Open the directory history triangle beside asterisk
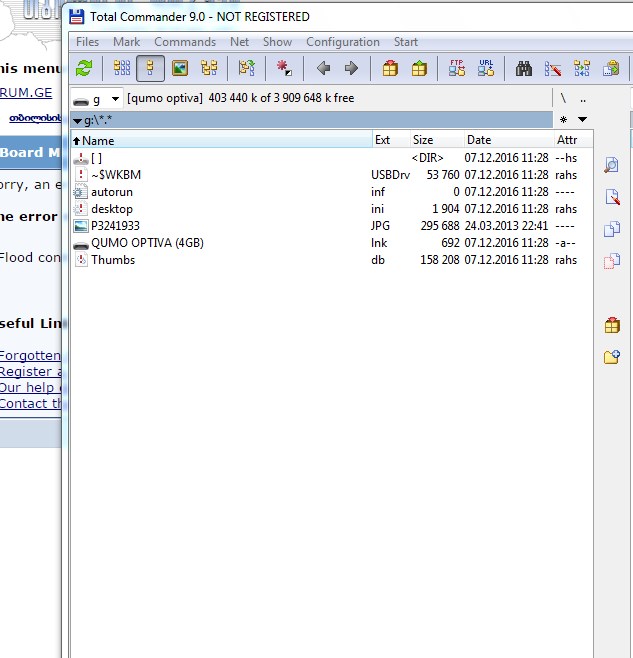 point(582,119)
